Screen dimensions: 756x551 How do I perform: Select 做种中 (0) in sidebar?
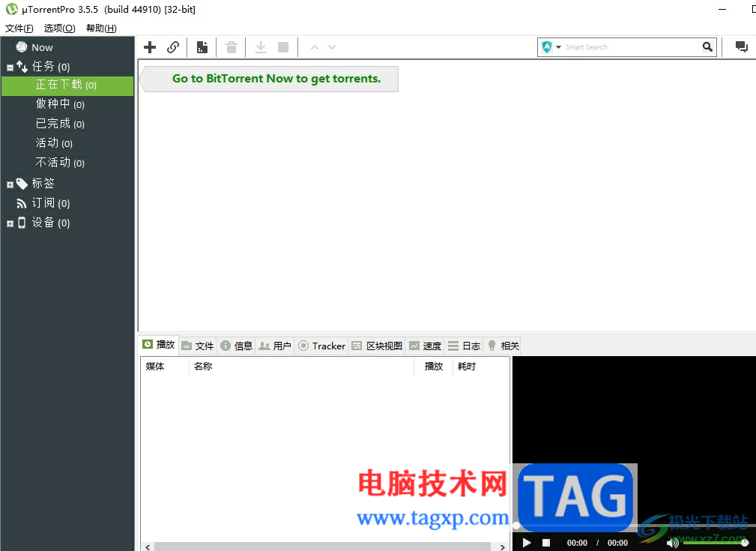click(x=60, y=104)
